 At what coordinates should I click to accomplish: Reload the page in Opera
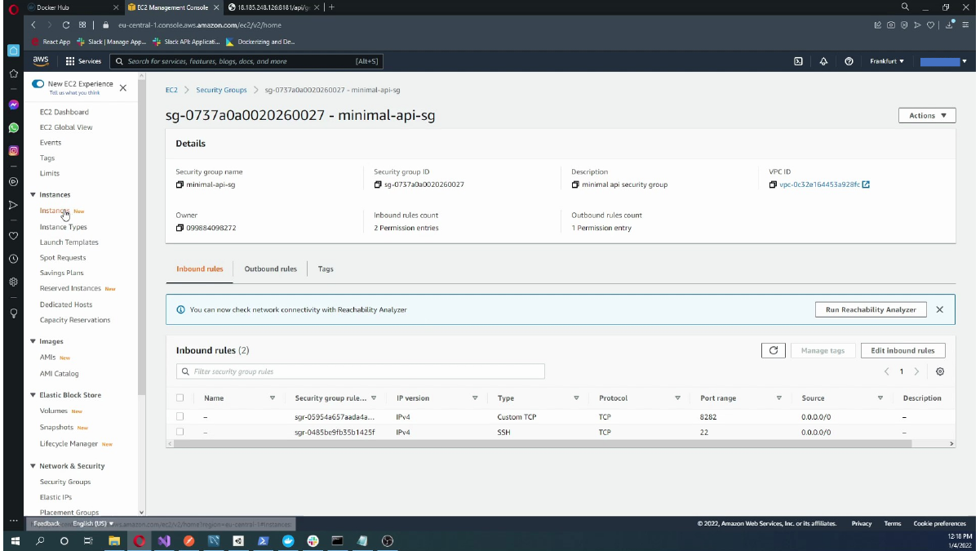click(66, 25)
